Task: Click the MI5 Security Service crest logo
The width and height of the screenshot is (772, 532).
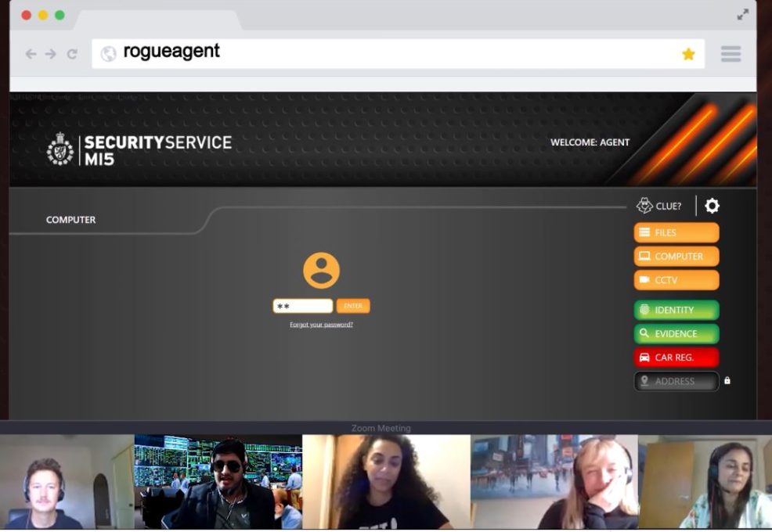Action: [60, 149]
